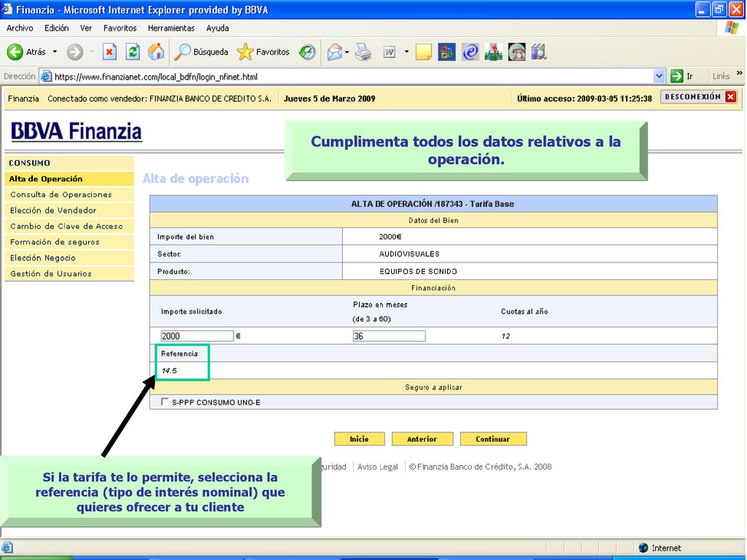747x560 pixels.
Task: Click the Referencia value 14.5
Action: 169,371
